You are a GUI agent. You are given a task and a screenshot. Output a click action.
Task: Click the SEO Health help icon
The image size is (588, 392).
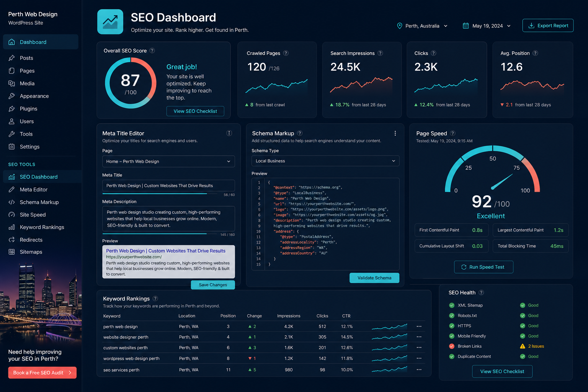481,292
